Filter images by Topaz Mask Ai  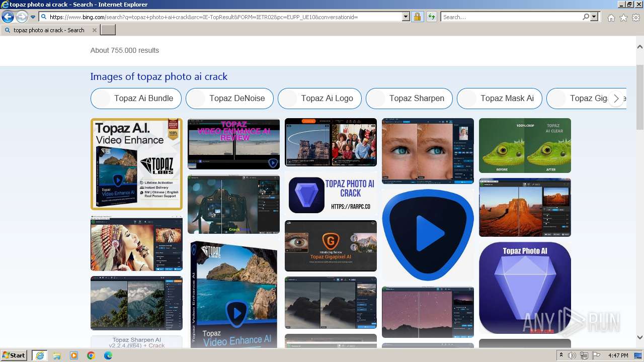coord(500,99)
